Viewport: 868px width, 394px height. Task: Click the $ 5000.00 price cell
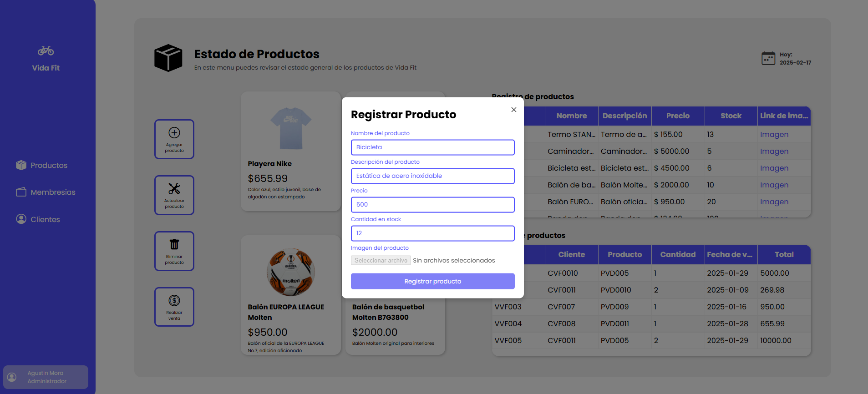tap(678, 152)
